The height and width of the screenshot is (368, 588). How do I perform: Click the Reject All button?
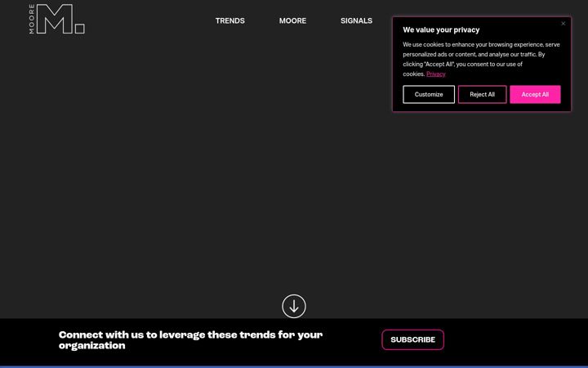[x=482, y=94]
